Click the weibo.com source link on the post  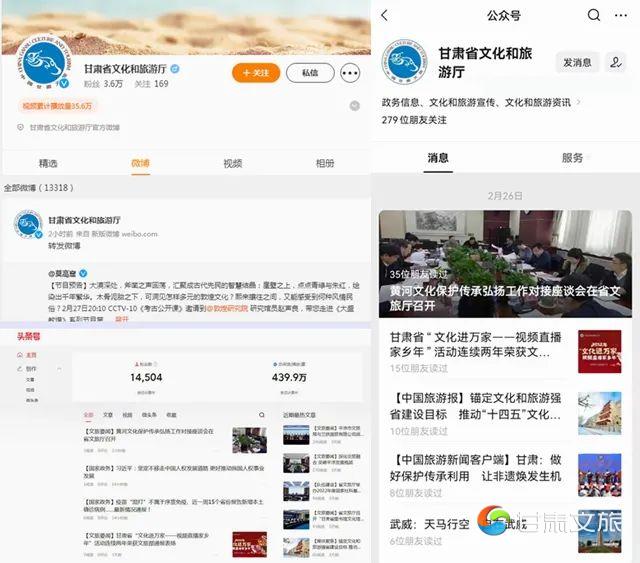click(x=139, y=234)
